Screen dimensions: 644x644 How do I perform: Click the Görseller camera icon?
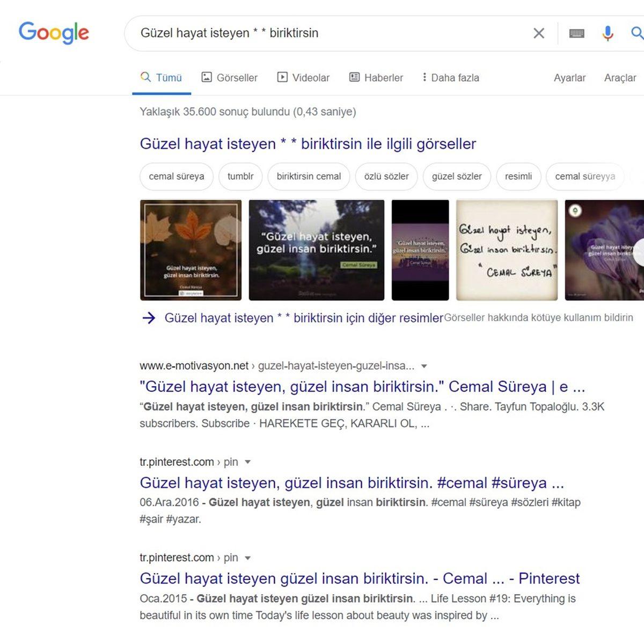207,77
